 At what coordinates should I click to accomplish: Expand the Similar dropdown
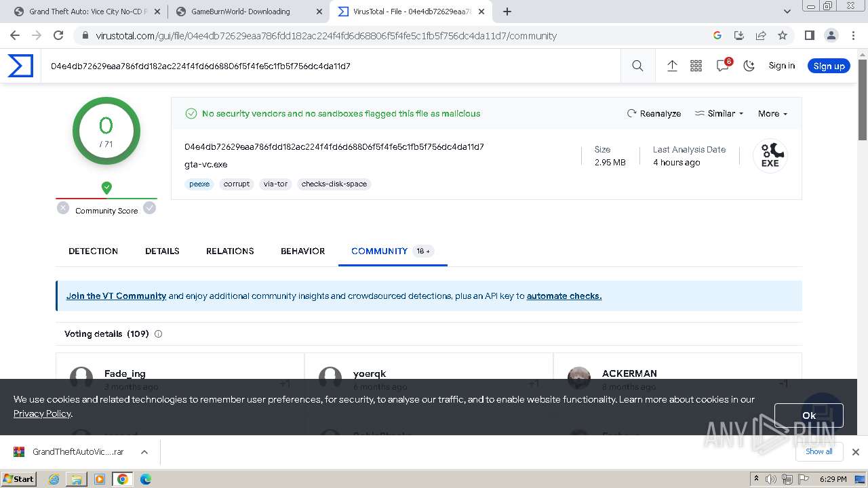pos(719,113)
